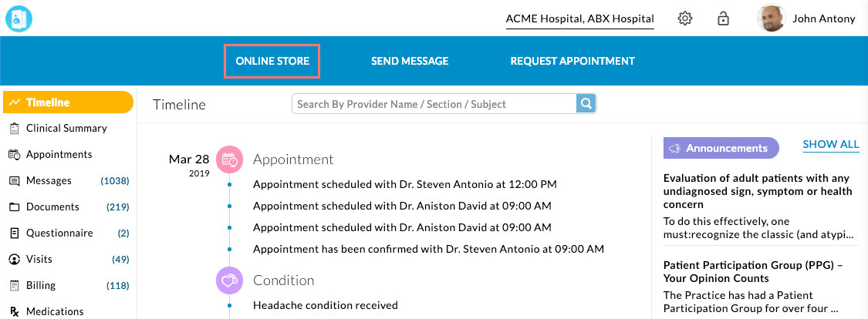Image resolution: width=868 pixels, height=319 pixels.
Task: Click the lock icon in header
Action: [x=724, y=18]
